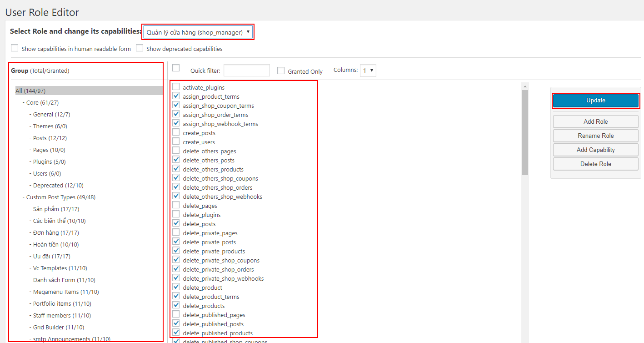Check delete_others_pages capability
644x343 pixels.
176,151
